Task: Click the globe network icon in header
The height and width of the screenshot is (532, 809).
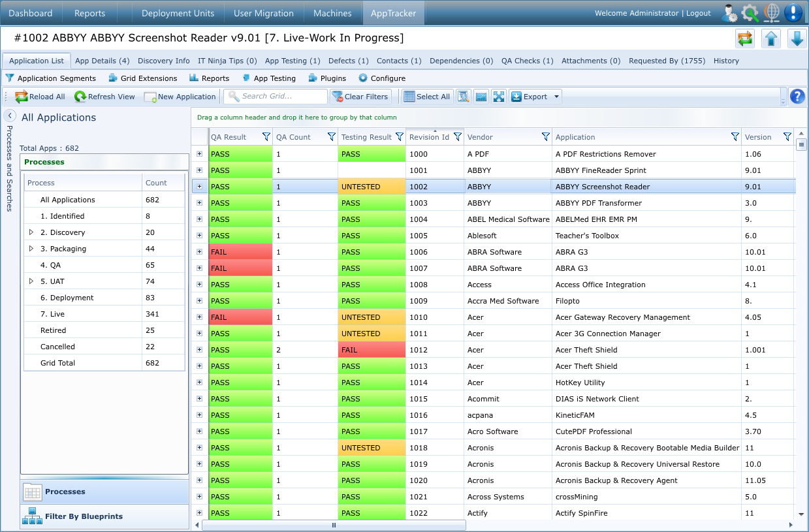Action: [772, 12]
